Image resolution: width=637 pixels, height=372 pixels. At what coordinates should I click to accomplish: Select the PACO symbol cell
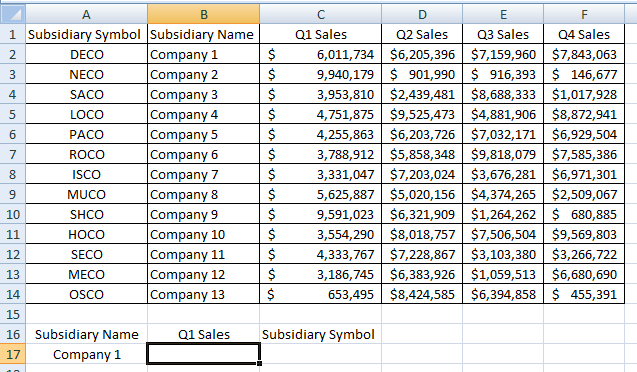coord(87,134)
